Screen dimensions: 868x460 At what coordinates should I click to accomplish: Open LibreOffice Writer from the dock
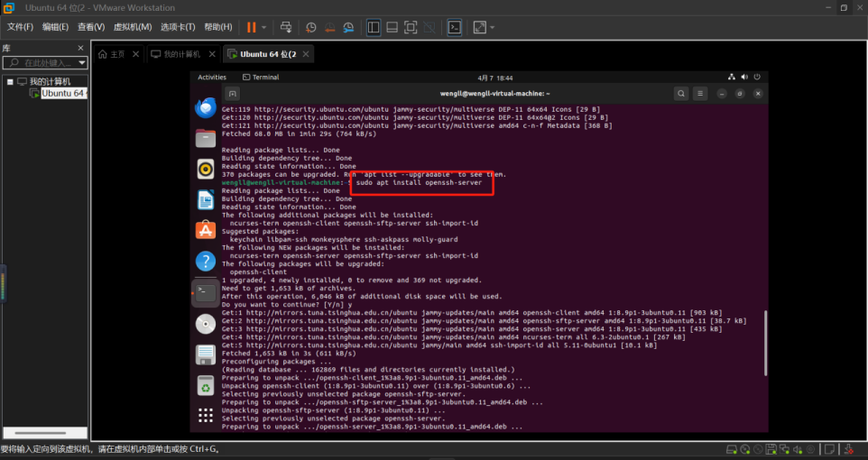(206, 200)
